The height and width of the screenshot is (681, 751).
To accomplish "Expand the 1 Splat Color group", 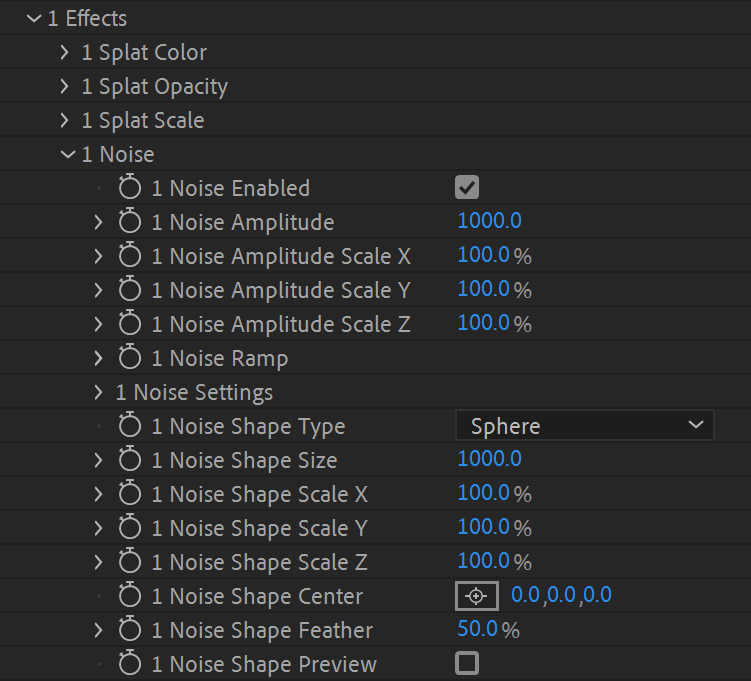I will click(66, 52).
